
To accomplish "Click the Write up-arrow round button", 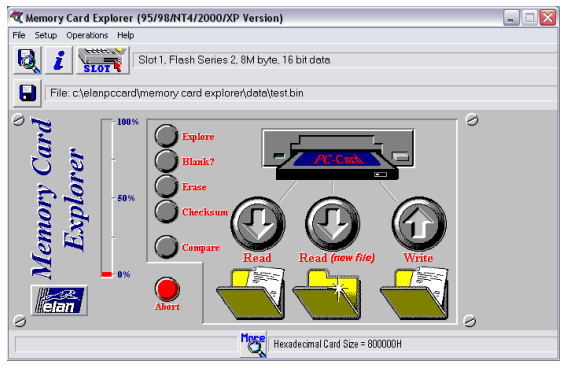I will coord(419,223).
